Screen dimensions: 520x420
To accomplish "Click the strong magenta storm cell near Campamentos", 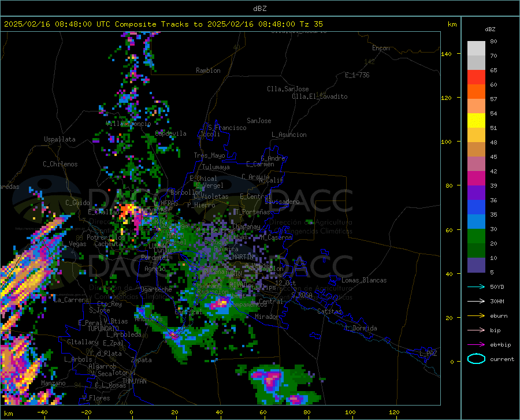I will (x=220, y=303).
